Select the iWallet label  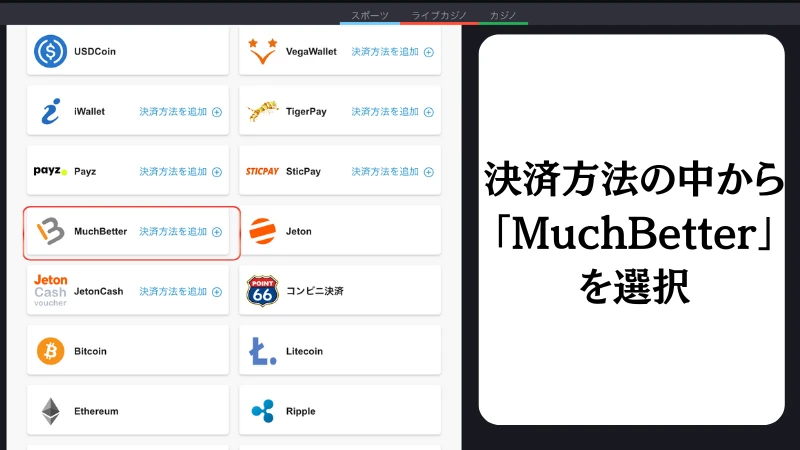pos(89,111)
